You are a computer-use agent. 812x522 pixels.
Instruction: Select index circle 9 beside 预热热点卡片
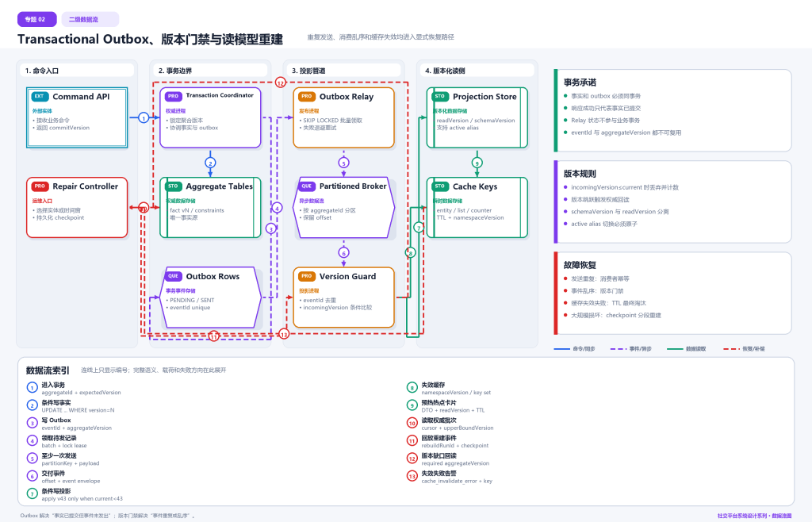[x=412, y=405]
